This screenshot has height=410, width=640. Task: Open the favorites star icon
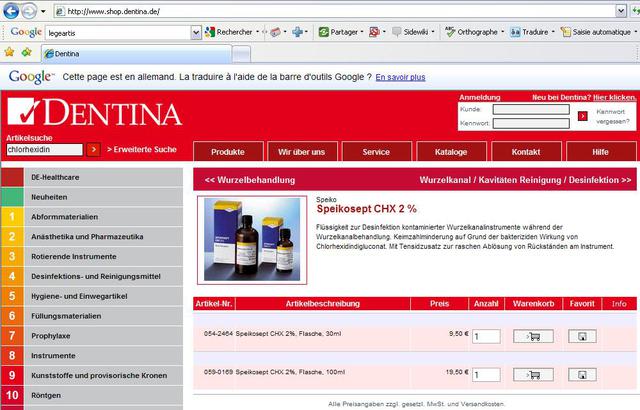point(10,52)
